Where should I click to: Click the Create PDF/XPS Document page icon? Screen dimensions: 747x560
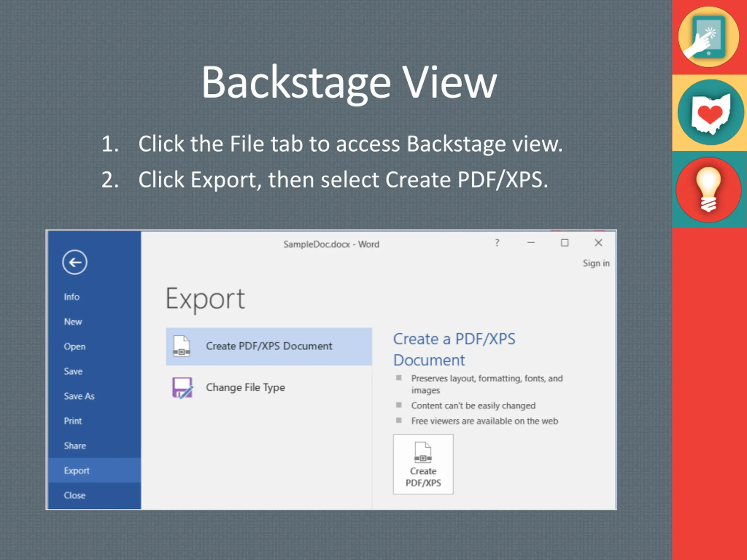tap(181, 346)
